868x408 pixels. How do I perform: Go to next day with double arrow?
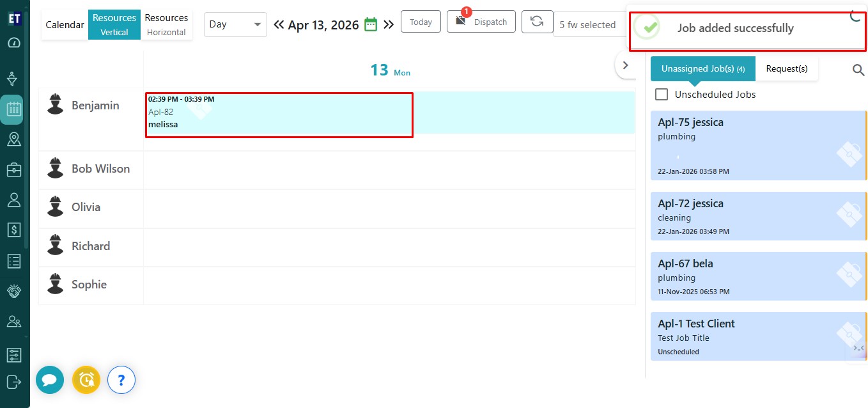(389, 25)
